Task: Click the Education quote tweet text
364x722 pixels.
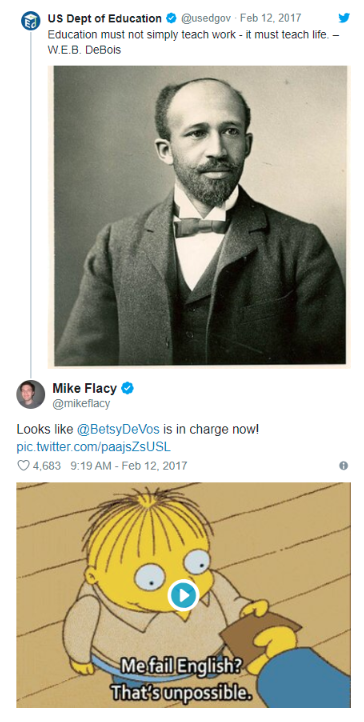Action: point(193,42)
